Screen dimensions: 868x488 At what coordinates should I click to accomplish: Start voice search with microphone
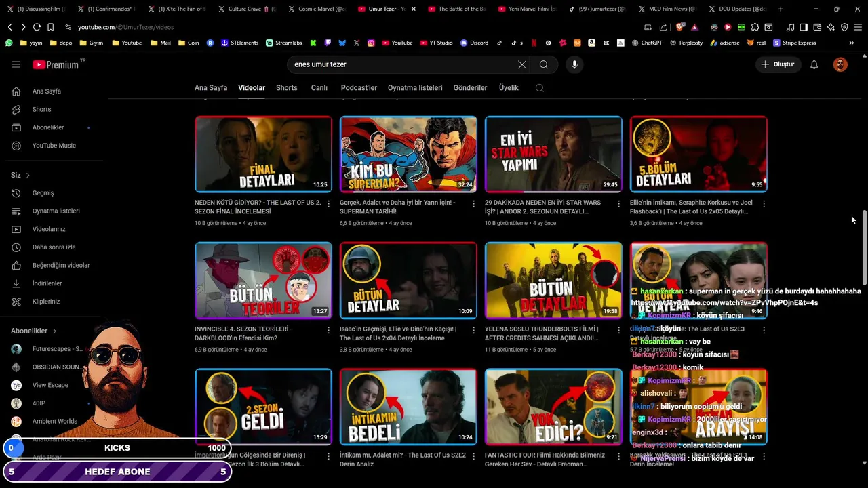tap(574, 64)
